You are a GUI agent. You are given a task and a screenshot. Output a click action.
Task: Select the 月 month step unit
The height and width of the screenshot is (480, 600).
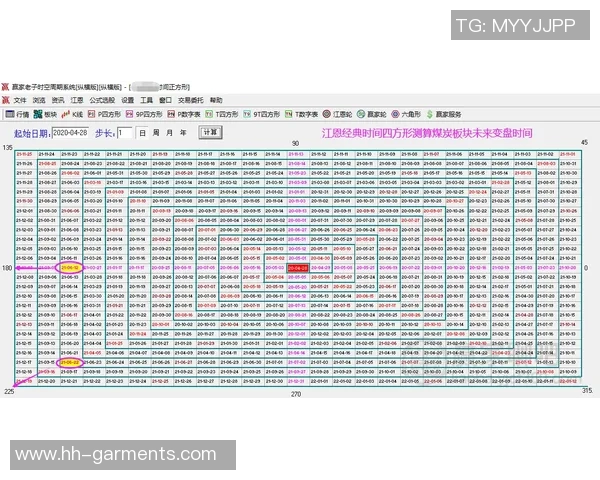point(169,132)
